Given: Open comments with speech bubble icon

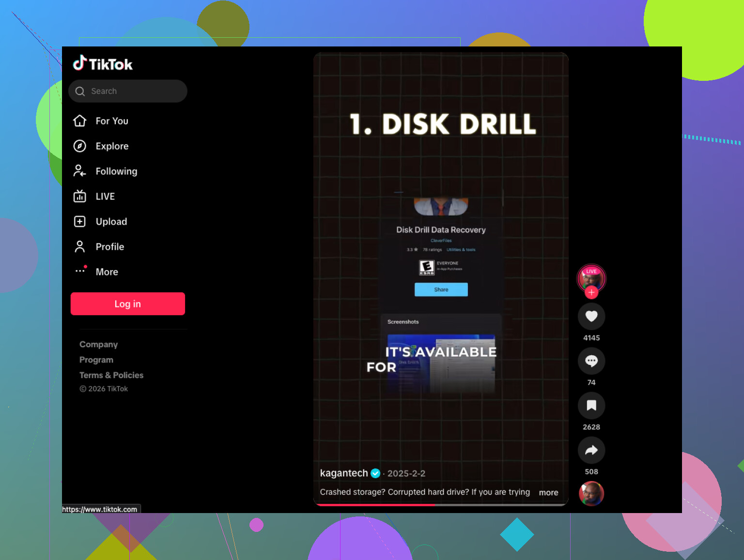Looking at the screenshot, I should click(x=591, y=361).
